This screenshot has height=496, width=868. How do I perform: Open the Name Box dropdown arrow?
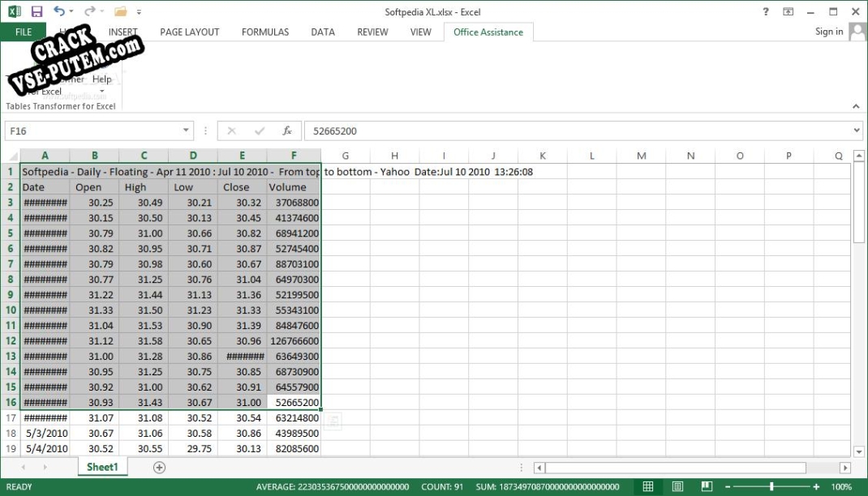click(x=186, y=130)
